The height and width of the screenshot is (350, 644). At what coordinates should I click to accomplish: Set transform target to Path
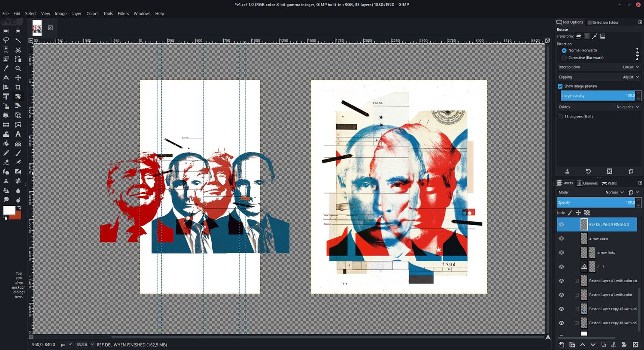[595, 36]
